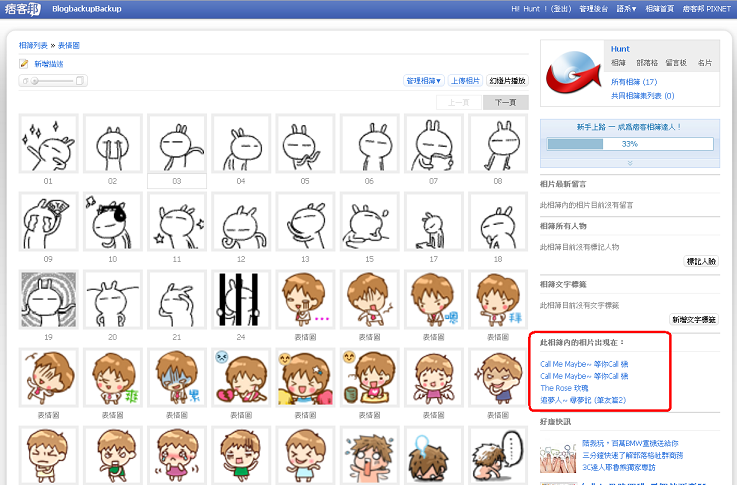Expand the newbie progress panel chevron

click(630, 163)
